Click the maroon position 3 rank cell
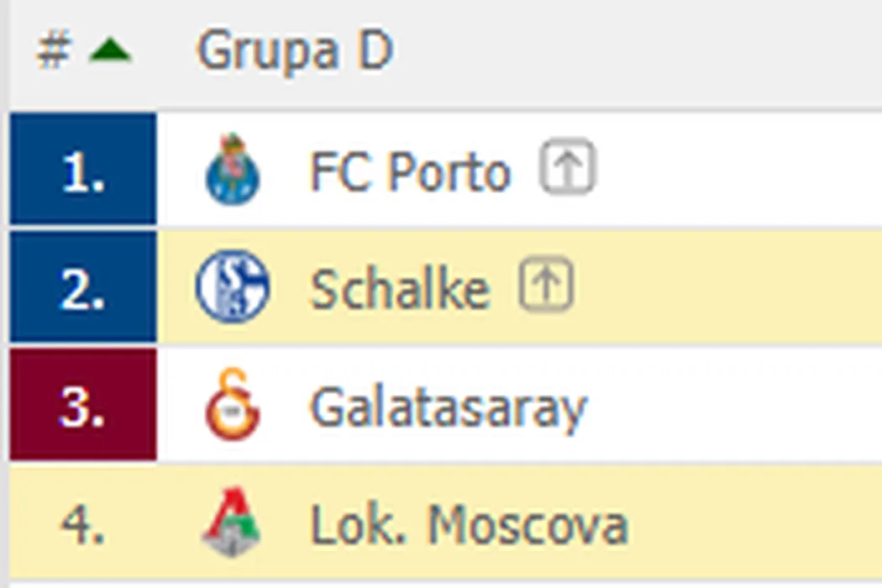The image size is (882, 588). [x=82, y=406]
